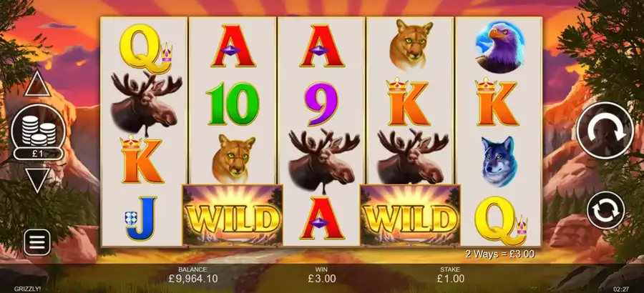Increase stake with the up arrow
This screenshot has width=644, height=293.
pyautogui.click(x=37, y=84)
